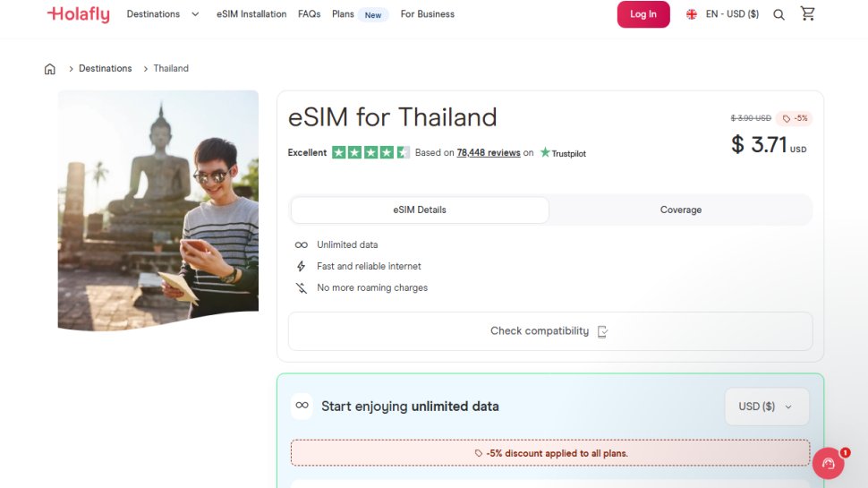Click the Holafly logo
The height and width of the screenshot is (488, 868).
click(78, 14)
